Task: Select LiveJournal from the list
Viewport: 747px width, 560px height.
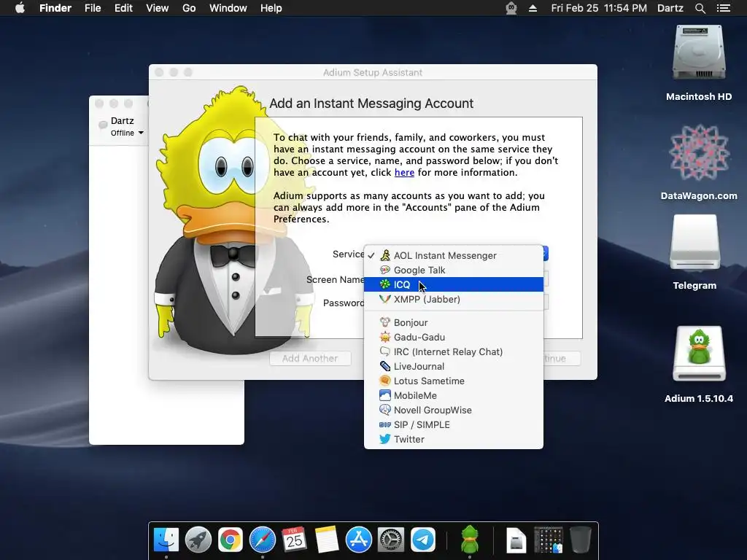Action: 453,366
